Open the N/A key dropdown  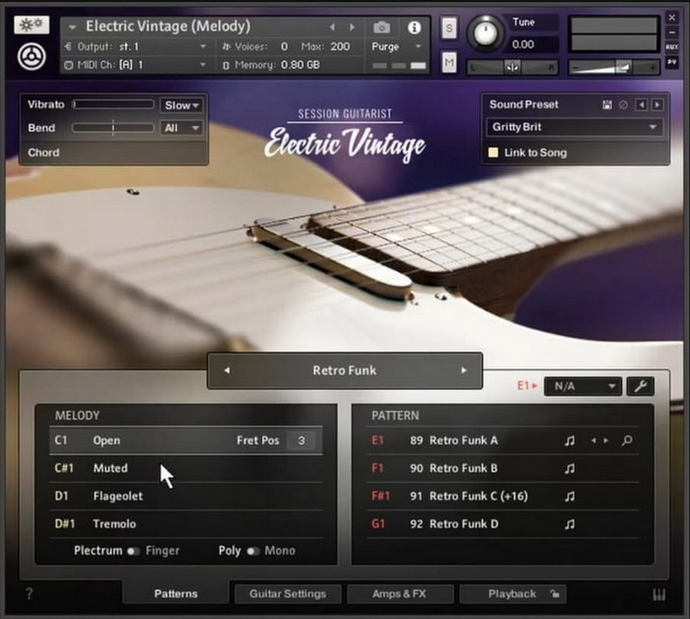pos(583,386)
